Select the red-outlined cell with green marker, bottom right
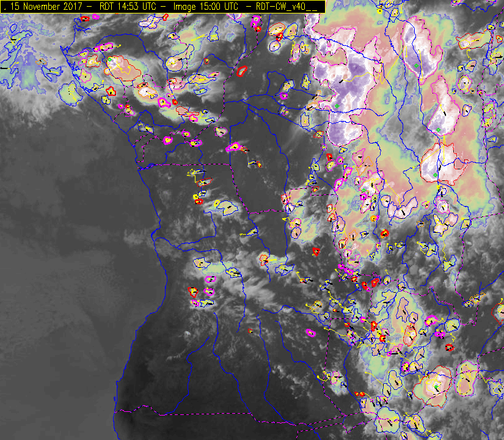This screenshot has height=440, width=504. click(434, 385)
